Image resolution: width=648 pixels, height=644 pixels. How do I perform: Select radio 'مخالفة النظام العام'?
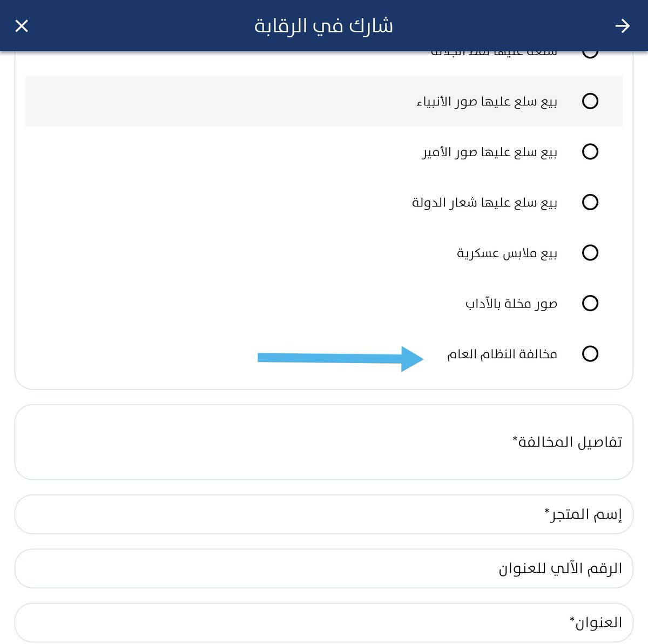pos(590,353)
